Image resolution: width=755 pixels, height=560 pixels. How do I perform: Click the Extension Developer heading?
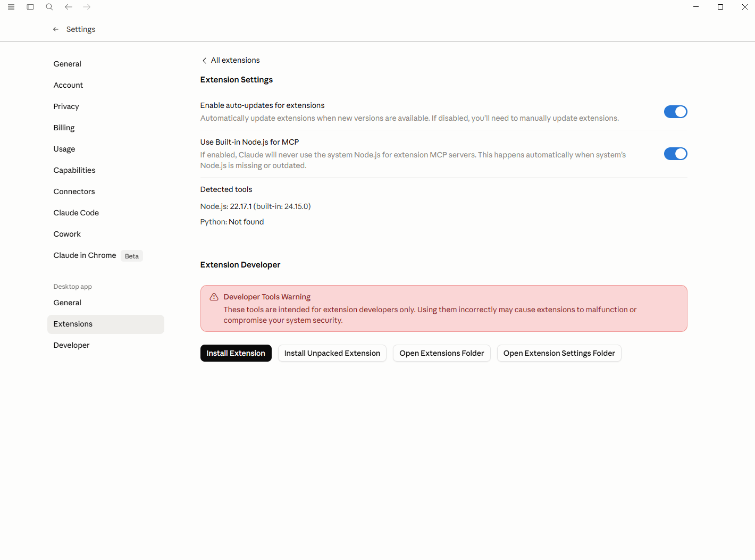coord(240,265)
